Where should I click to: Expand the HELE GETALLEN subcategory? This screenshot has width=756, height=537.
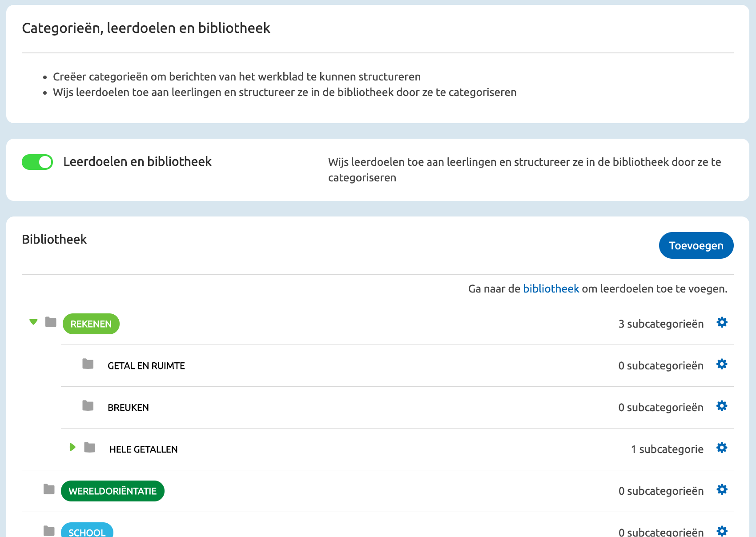pos(72,448)
